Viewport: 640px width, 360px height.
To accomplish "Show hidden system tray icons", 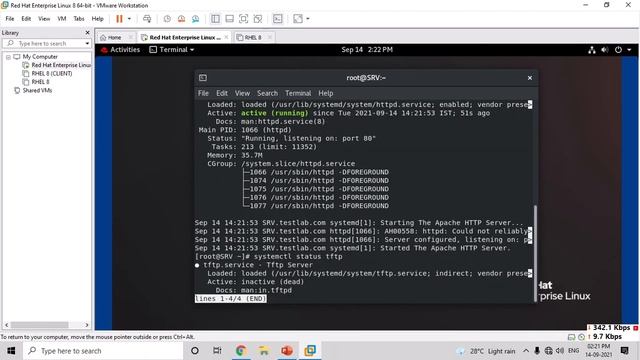I will click(526, 351).
